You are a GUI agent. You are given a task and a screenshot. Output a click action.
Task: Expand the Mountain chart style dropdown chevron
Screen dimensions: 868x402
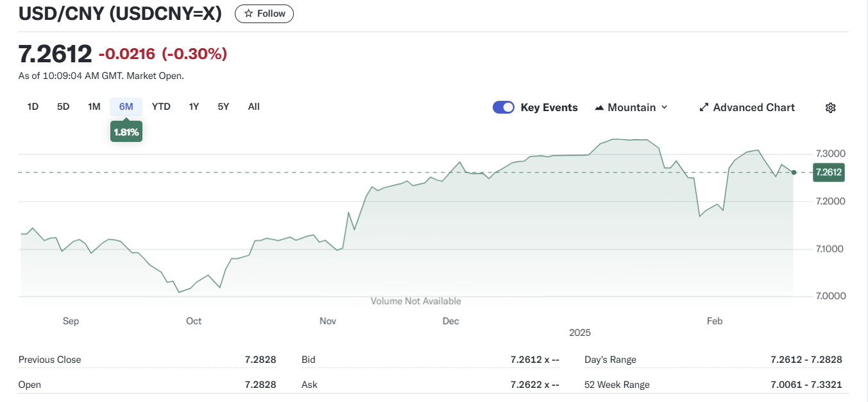click(x=664, y=107)
